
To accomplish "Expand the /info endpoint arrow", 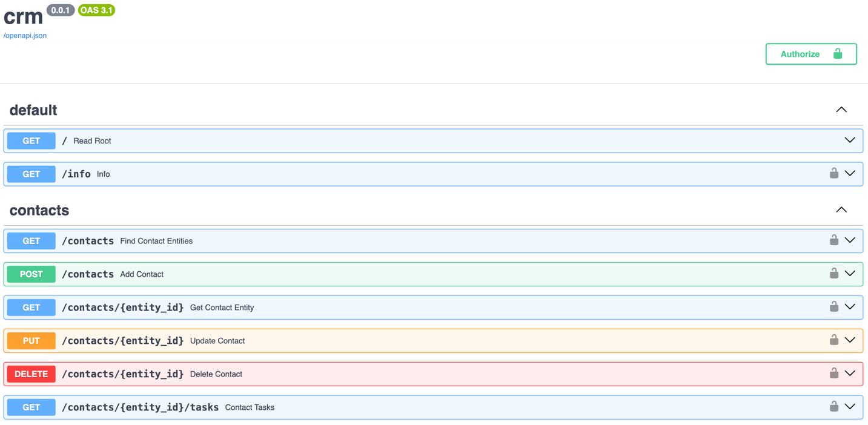I will click(850, 174).
